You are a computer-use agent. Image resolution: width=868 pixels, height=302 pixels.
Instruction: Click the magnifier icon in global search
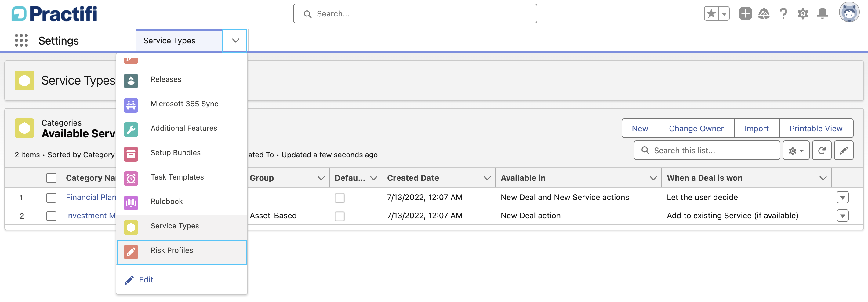coord(307,14)
